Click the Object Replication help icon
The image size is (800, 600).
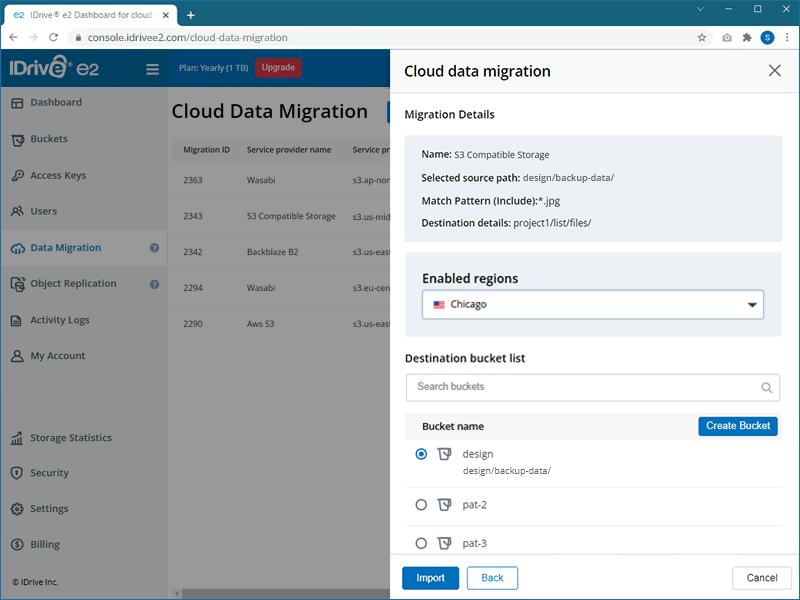point(155,284)
